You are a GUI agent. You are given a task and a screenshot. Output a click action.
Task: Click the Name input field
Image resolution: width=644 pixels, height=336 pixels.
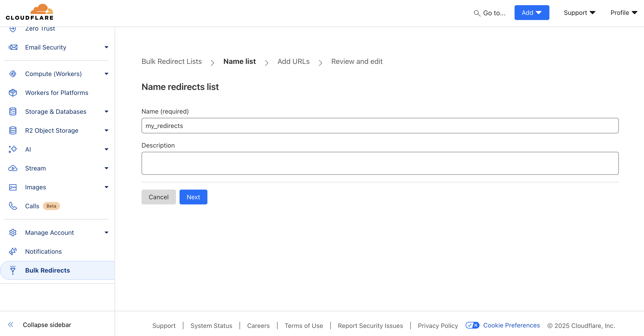point(380,125)
